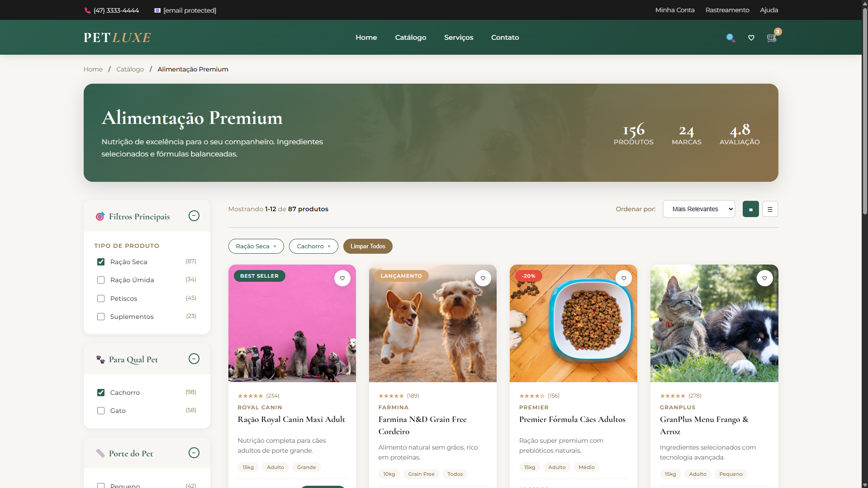The image size is (868, 488).
Task: Switch to list view layout
Action: tap(770, 209)
